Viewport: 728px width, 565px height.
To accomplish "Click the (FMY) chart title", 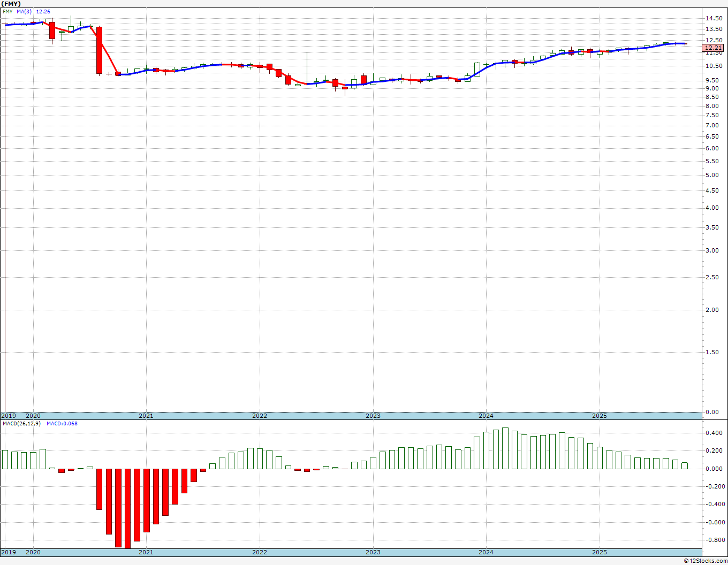I will (11, 3).
